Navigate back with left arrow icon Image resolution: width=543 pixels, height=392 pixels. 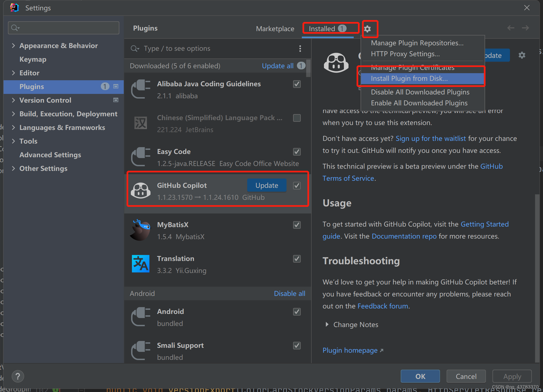(x=510, y=28)
